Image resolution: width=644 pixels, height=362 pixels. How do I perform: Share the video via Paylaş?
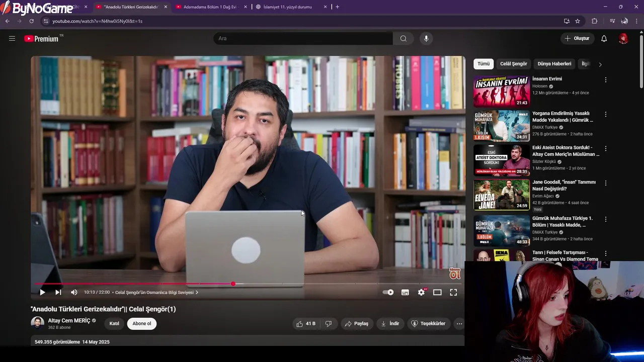[x=356, y=324]
